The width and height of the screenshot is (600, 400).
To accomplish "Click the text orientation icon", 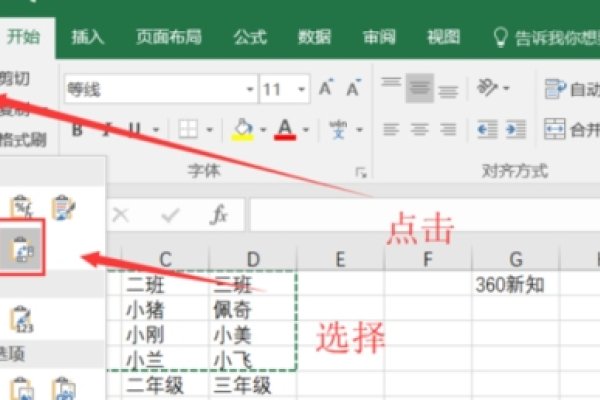I will [488, 87].
